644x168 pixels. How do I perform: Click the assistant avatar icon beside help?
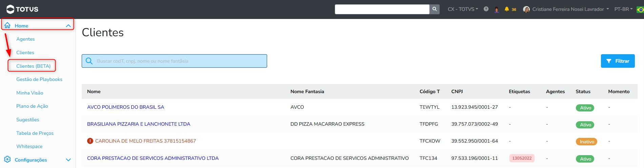(x=497, y=9)
